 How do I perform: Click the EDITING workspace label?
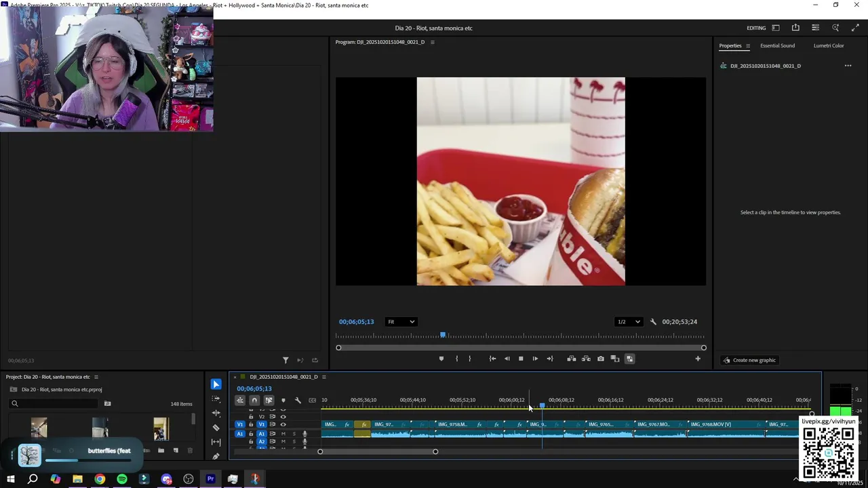coord(756,28)
